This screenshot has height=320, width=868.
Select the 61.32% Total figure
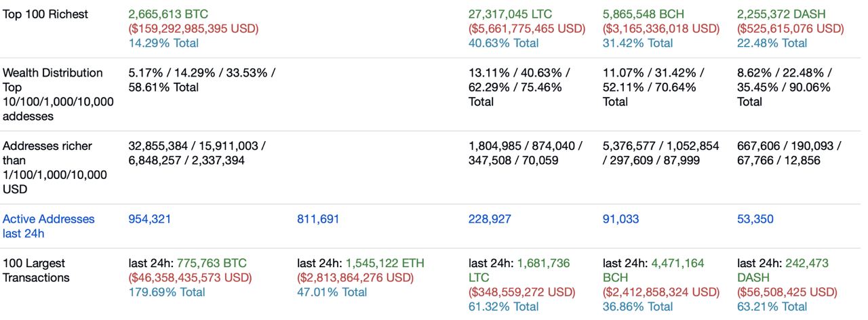coord(503,307)
